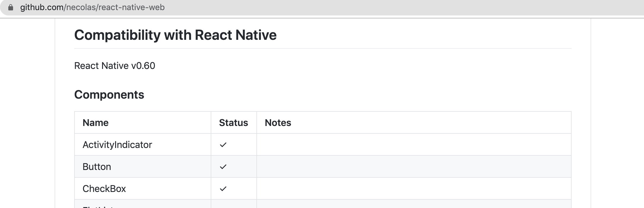The width and height of the screenshot is (644, 208).
Task: Select the checkmark glyph next to CheckBox row
Action: (223, 188)
